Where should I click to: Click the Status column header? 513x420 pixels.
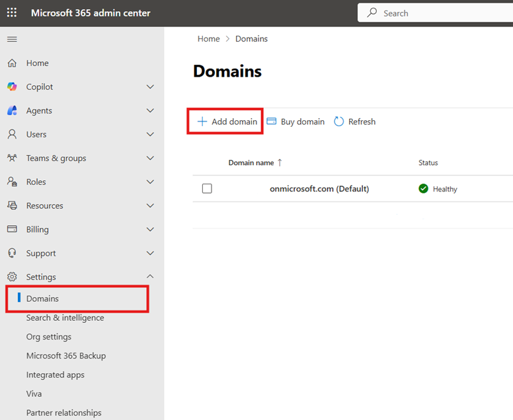428,162
